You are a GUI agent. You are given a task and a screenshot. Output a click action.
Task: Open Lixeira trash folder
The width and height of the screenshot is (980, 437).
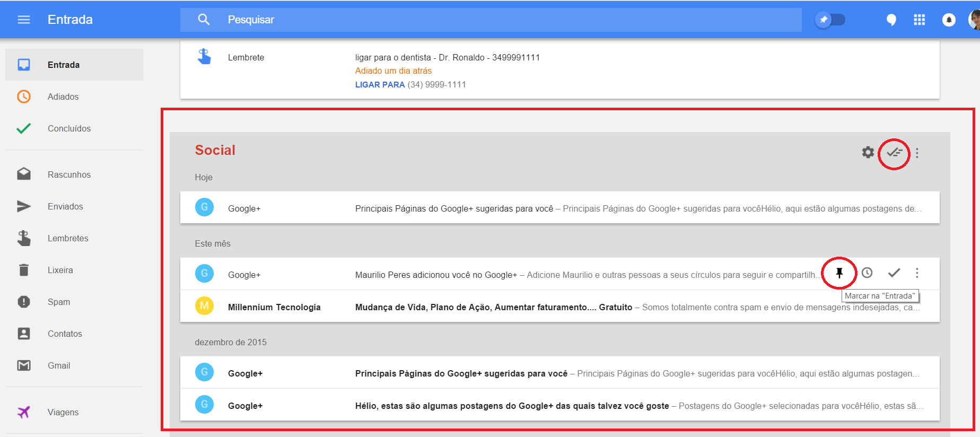[60, 270]
